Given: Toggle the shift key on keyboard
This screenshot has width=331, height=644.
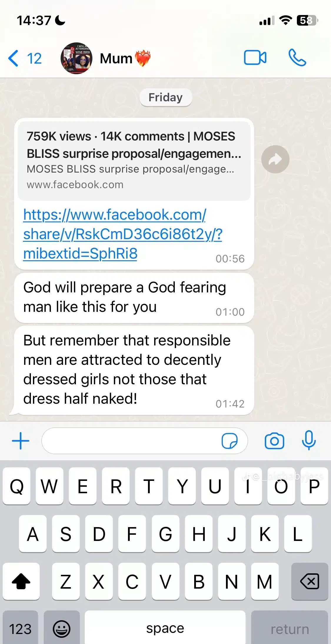Looking at the screenshot, I should [21, 581].
